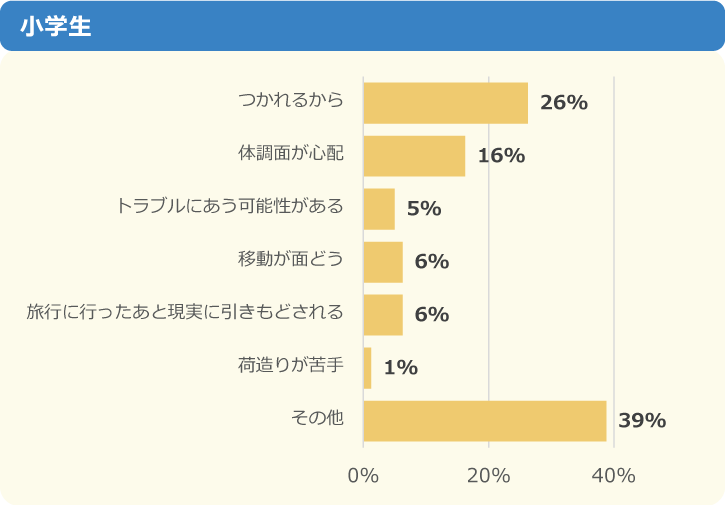Click the 荷造りが苦手 bar
The image size is (725, 505).
(367, 368)
